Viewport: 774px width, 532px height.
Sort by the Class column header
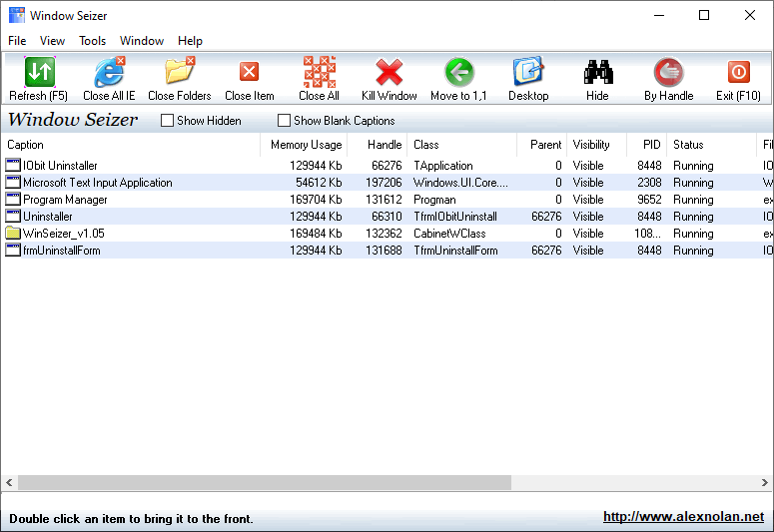pos(461,145)
